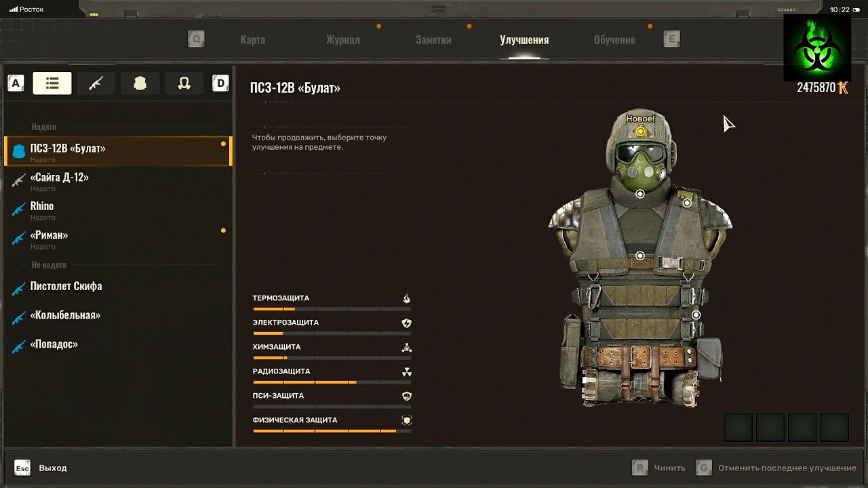Click the Росток location label
Screen dimensions: 868x488
(x=31, y=9)
